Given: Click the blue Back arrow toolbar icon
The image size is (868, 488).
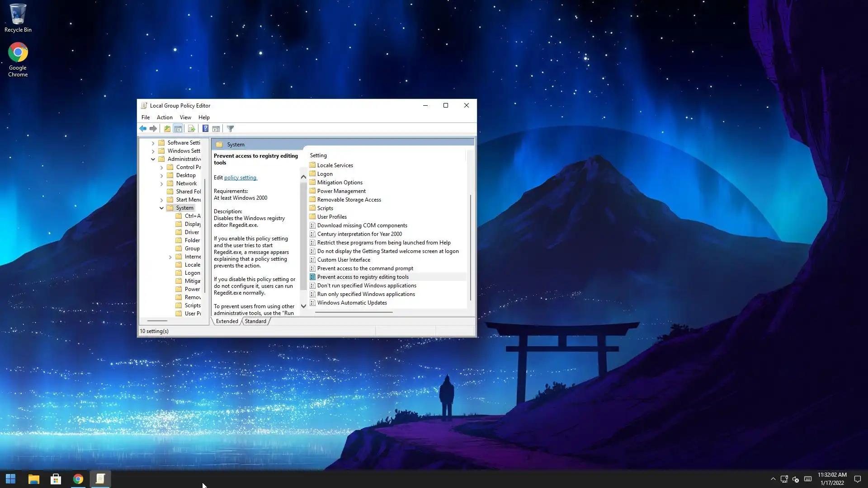Looking at the screenshot, I should coord(143,129).
